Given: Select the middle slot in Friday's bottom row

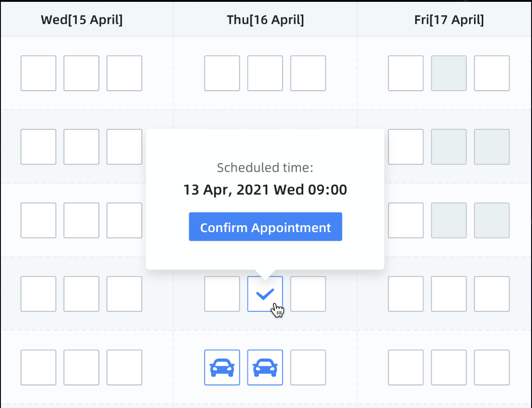Looking at the screenshot, I should point(449,367).
